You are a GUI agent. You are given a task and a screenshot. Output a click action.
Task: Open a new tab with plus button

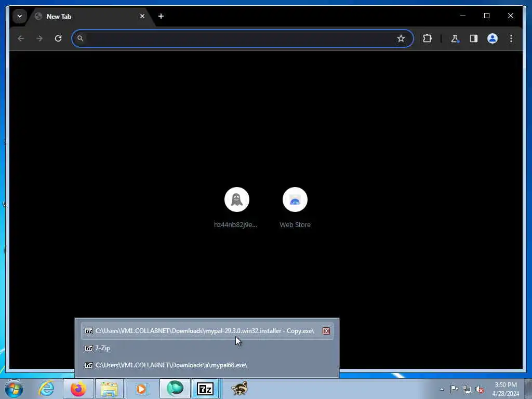click(161, 16)
